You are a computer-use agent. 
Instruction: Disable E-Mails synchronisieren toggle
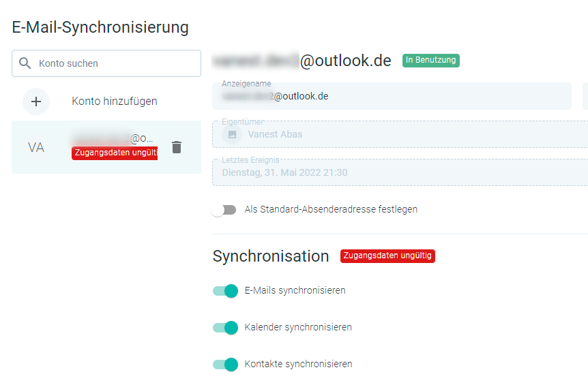225,291
